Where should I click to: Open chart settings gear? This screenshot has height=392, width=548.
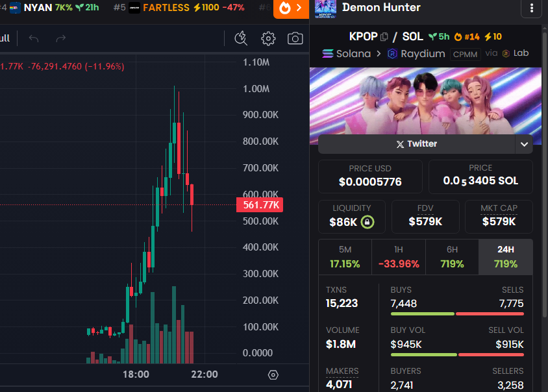(x=268, y=38)
